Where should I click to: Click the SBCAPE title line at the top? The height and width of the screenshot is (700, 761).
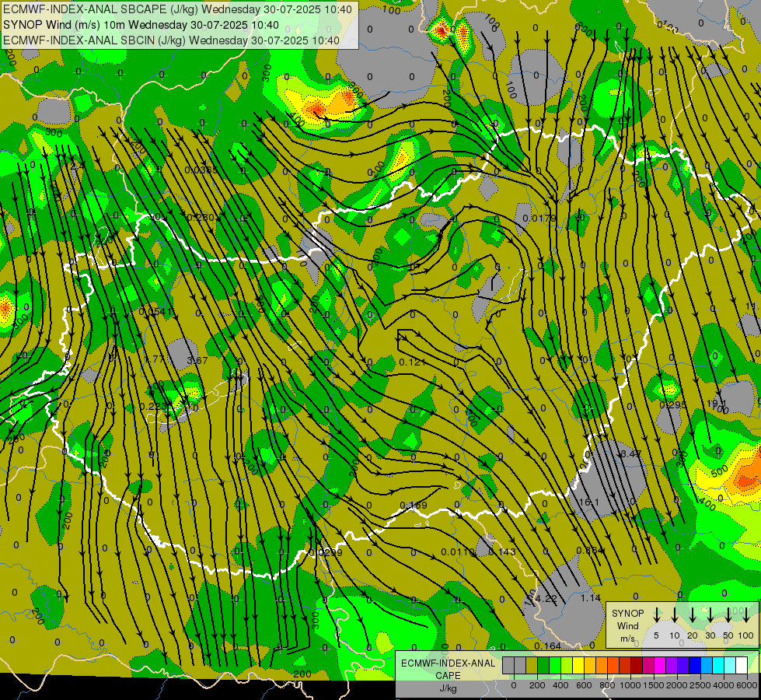click(x=180, y=9)
